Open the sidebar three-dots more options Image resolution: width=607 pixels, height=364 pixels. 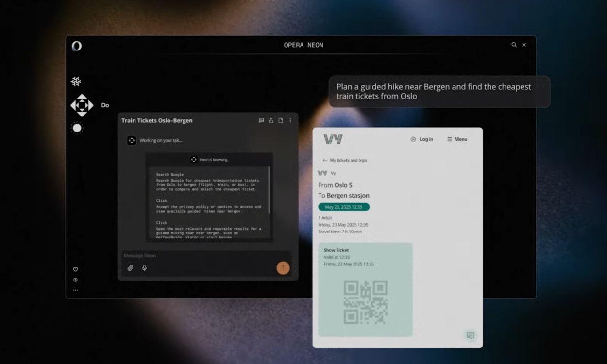click(x=75, y=290)
